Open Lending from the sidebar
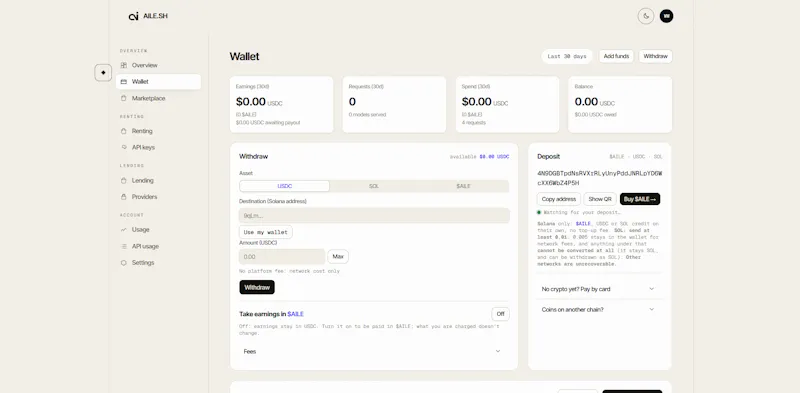The width and height of the screenshot is (800, 393). 158,181
